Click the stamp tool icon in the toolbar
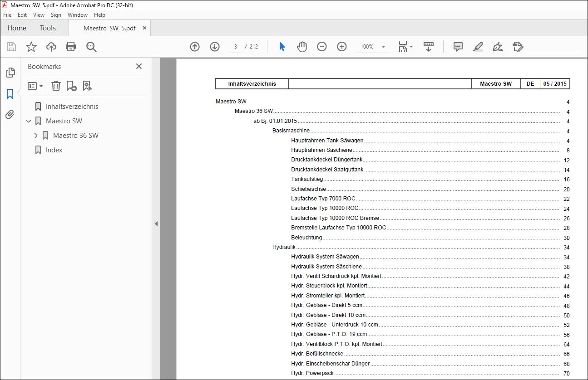The image size is (588, 380). [518, 47]
